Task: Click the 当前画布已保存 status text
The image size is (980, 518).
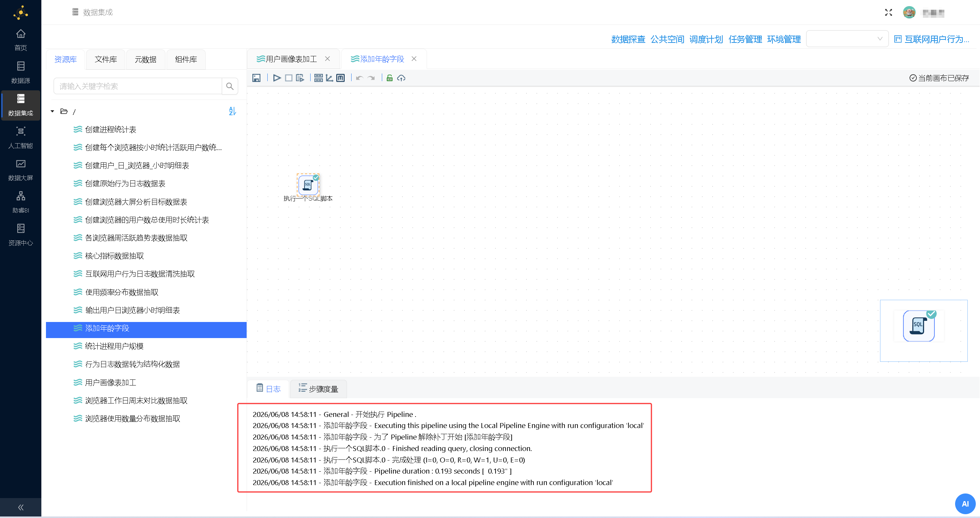Action: [x=943, y=78]
